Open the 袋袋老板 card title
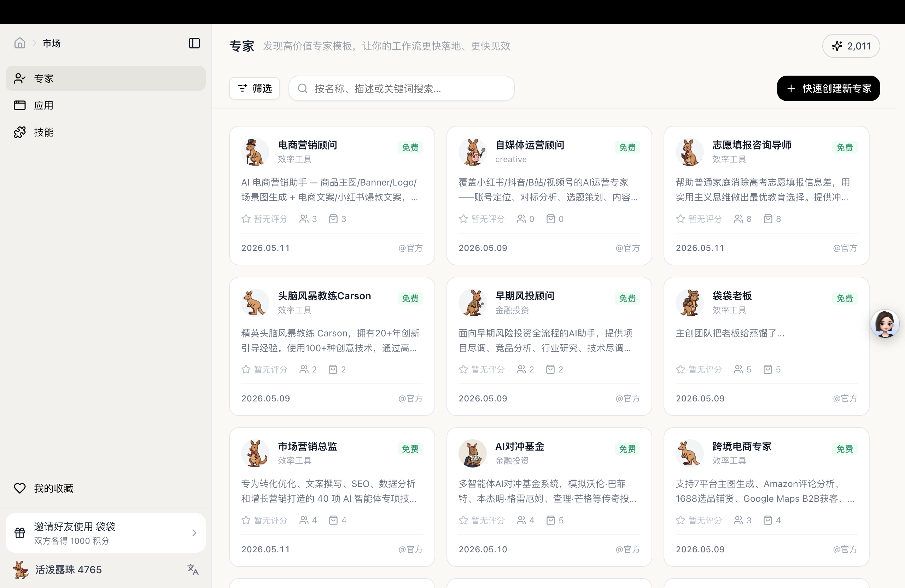This screenshot has width=905, height=588. tap(732, 296)
